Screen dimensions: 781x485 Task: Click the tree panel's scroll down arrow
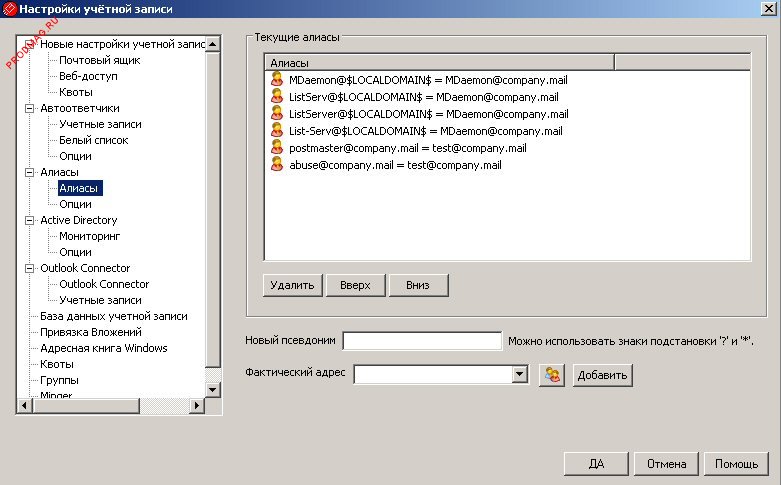click(x=212, y=389)
